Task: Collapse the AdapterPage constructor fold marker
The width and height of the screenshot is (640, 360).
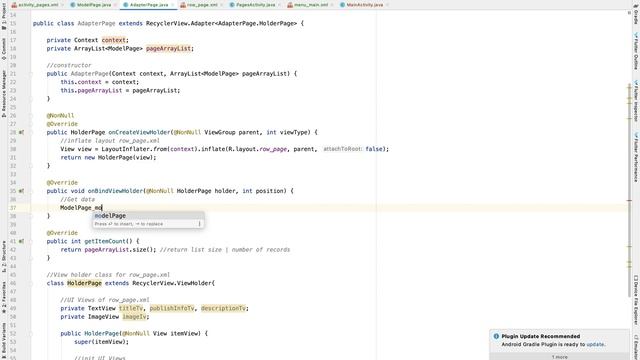Action: pos(31,74)
